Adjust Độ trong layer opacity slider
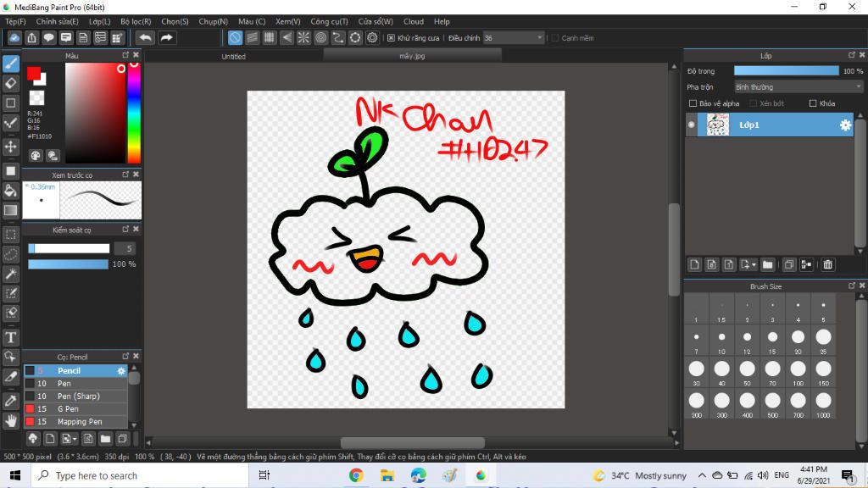 [786, 71]
